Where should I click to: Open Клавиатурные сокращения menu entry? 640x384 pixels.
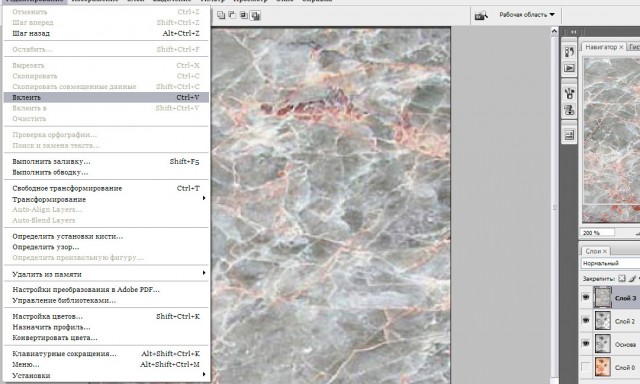click(106, 354)
